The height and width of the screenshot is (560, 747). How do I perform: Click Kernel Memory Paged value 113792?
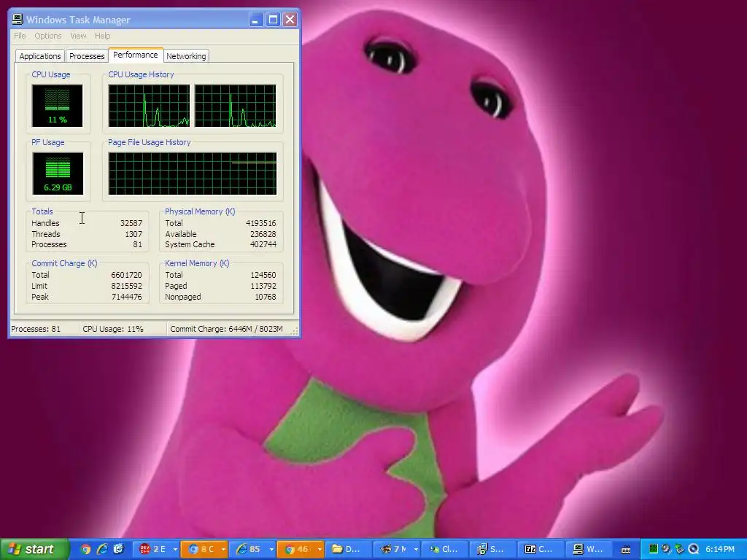[263, 286]
